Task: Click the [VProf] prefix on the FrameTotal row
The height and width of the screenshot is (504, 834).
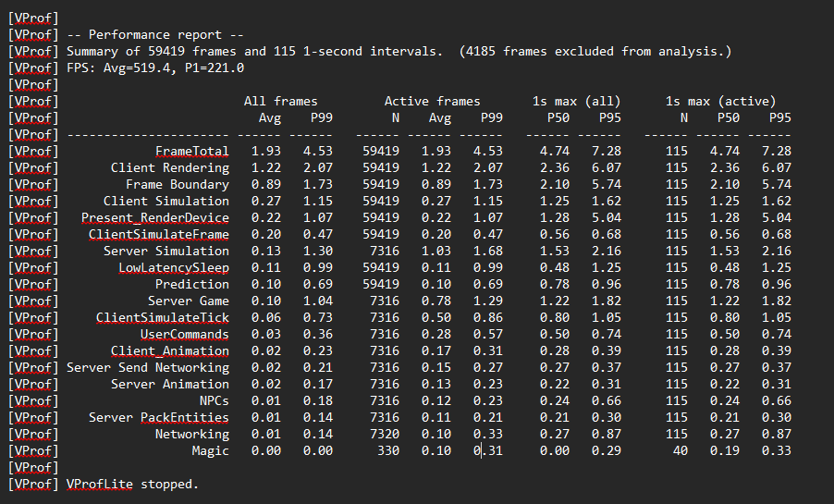Action: [33, 151]
